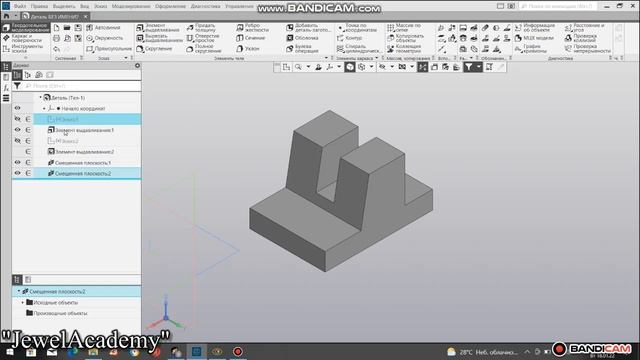
Task: Open the Элементы каркаса panel dropdown
Action: pos(376,58)
